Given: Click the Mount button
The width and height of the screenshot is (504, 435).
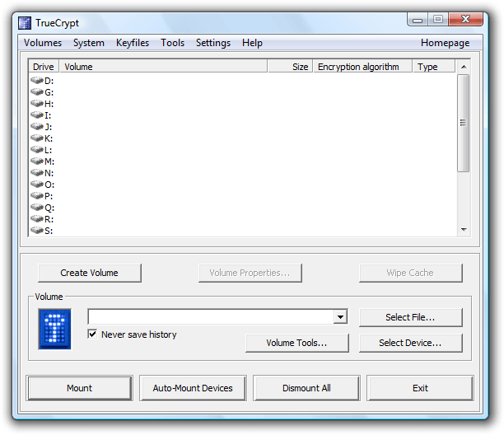Looking at the screenshot, I should pyautogui.click(x=79, y=388).
